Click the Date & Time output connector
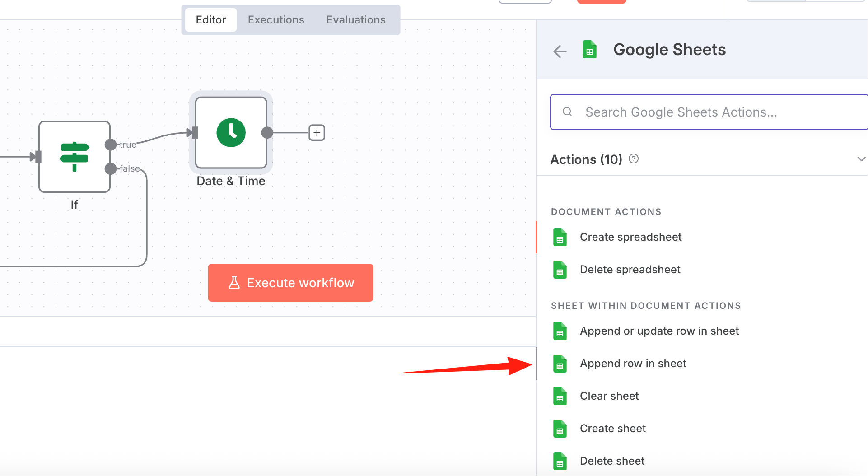The image size is (868, 476). pos(267,133)
